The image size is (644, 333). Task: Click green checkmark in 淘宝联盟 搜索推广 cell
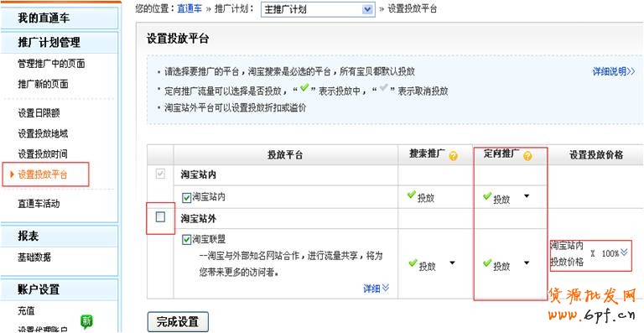pos(413,263)
